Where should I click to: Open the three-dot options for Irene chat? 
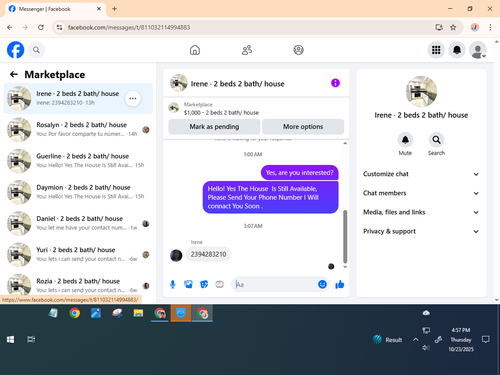point(133,99)
